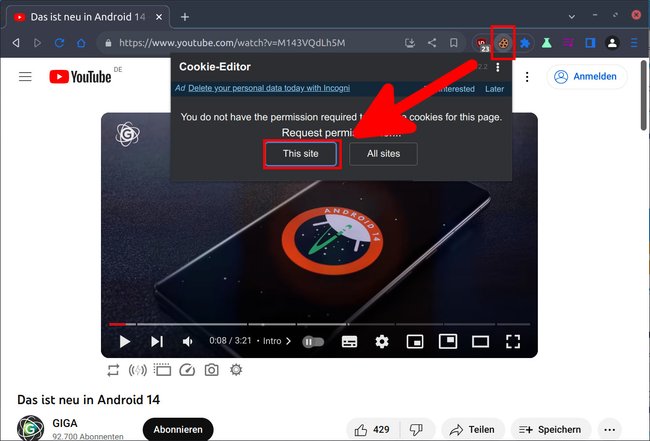Open the tab list dropdown chevron
This screenshot has height=441, width=650.
(572, 17)
